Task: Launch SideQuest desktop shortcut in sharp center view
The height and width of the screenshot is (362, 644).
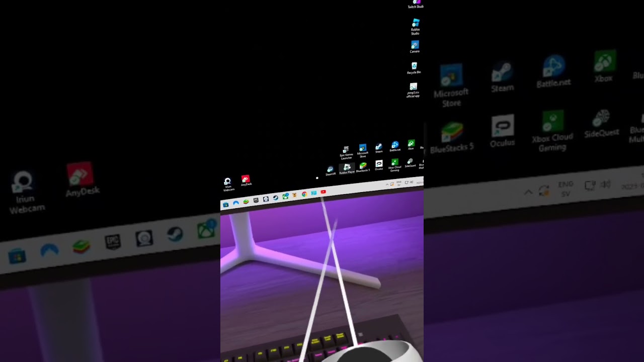Action: tap(410, 162)
